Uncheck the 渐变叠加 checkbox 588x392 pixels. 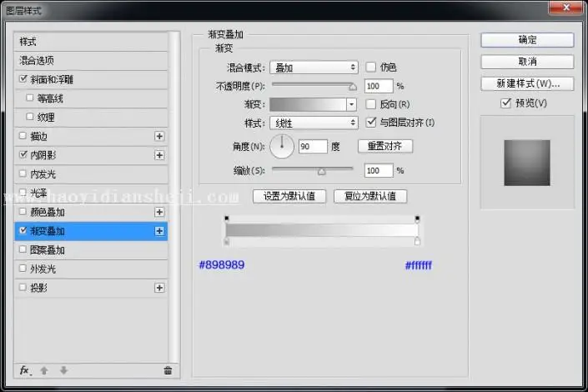tap(23, 230)
